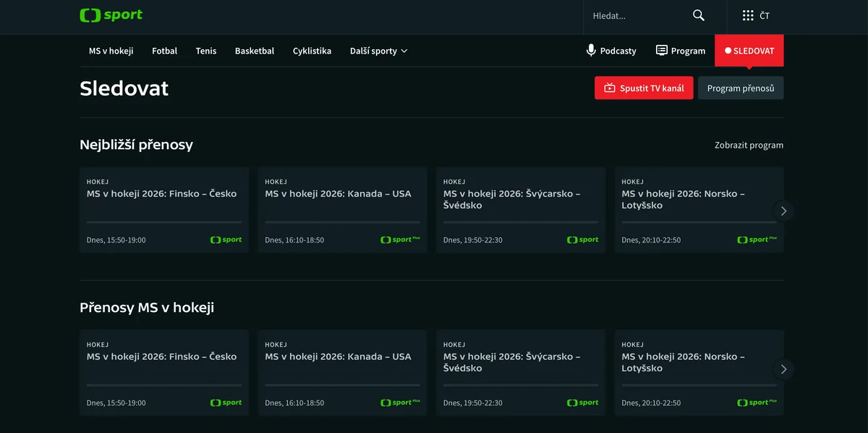The height and width of the screenshot is (433, 868).
Task: Click the Přenosy MS v hokeji heading
Action: tap(147, 308)
